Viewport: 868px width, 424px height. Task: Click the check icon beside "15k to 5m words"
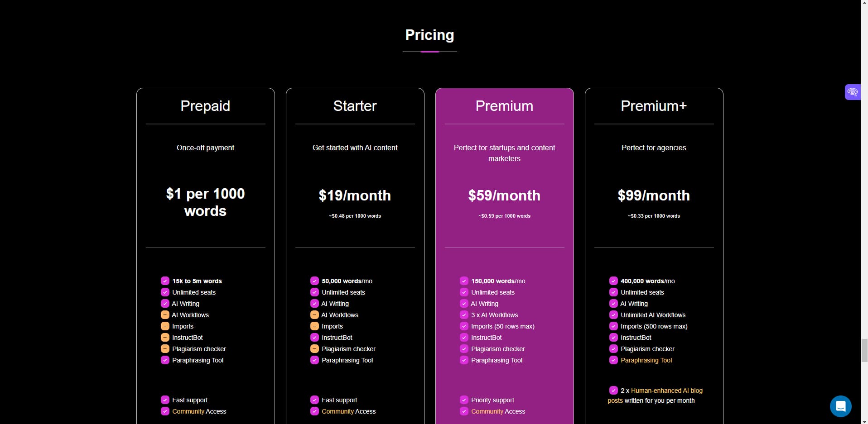164,281
